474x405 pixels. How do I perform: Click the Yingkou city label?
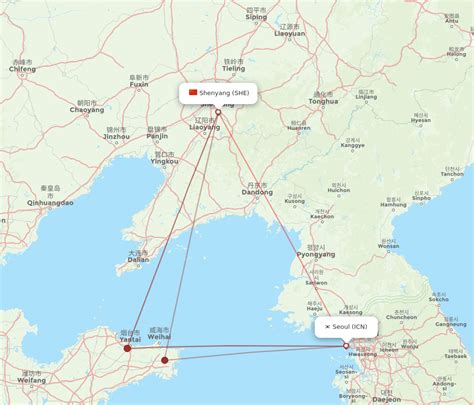tap(164, 161)
